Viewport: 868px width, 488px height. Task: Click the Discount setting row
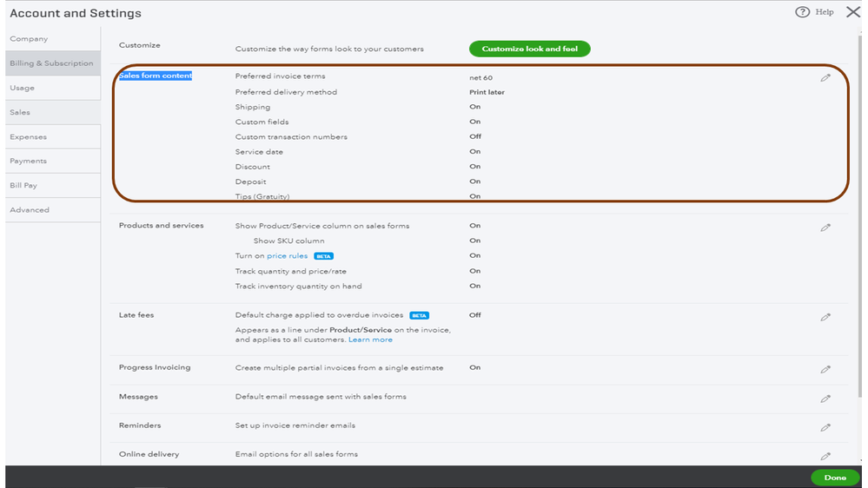(253, 167)
